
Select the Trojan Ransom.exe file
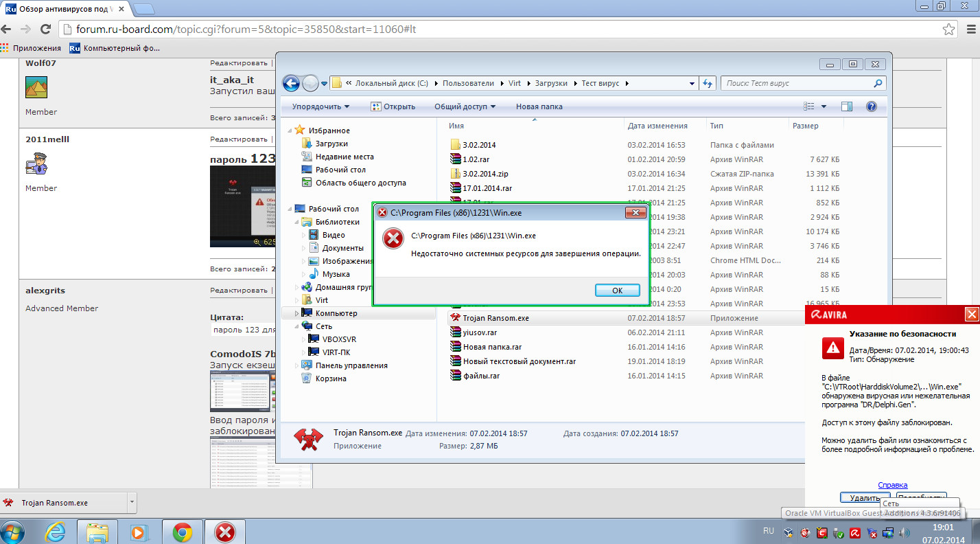[x=495, y=318]
